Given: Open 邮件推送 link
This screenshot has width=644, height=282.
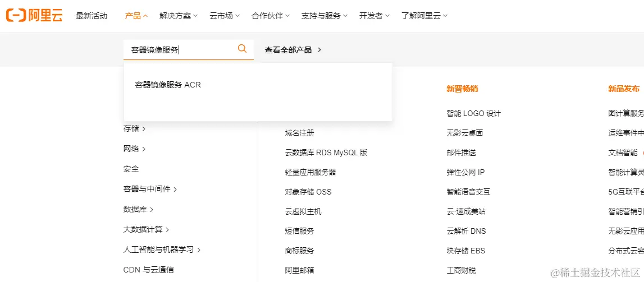Looking at the screenshot, I should click(461, 152).
